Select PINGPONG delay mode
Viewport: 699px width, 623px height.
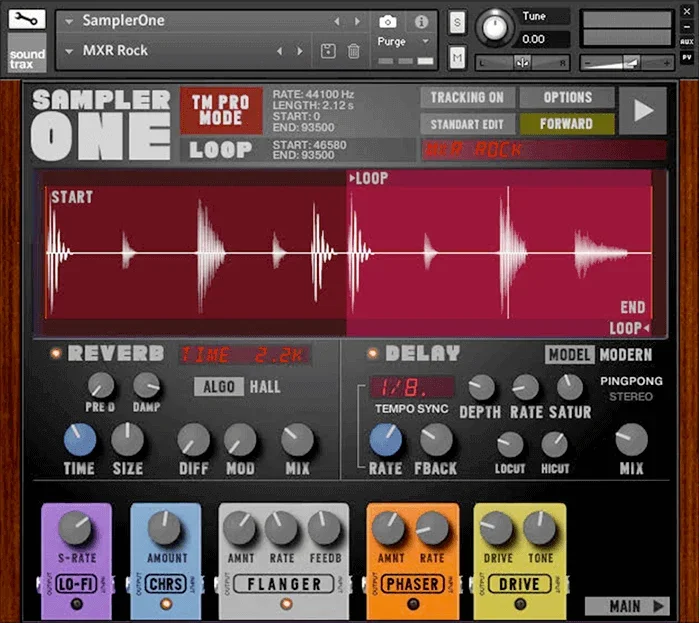coord(631,381)
